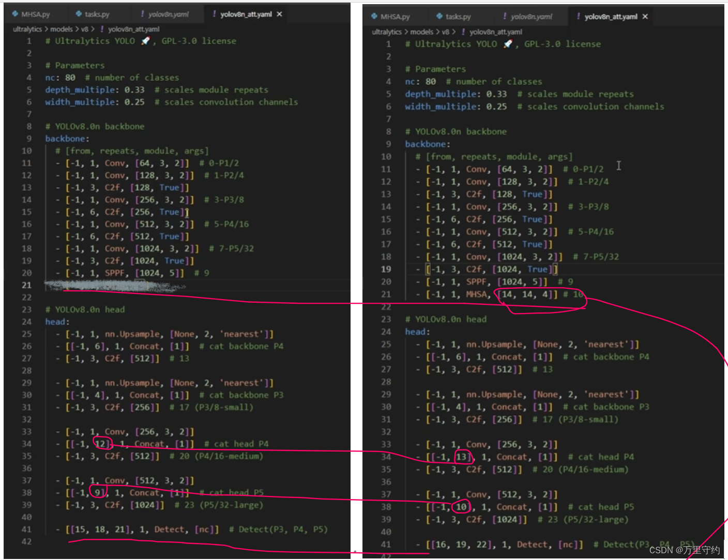Click 'cat backbone P3' comment in right editor
Screen dimensions: 728x560
[x=606, y=407]
